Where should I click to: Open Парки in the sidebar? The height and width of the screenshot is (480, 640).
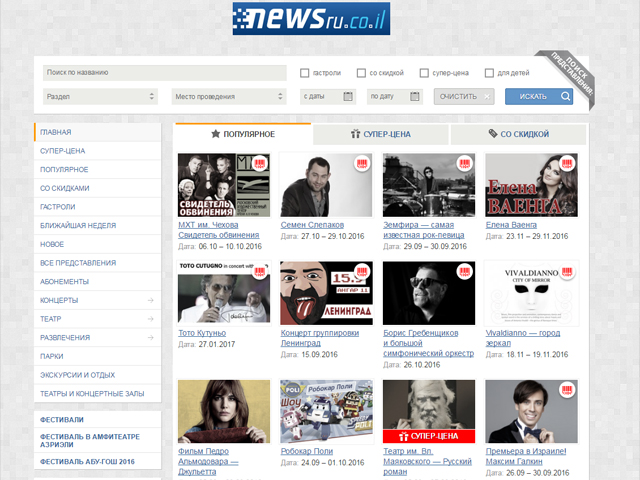[x=98, y=356]
